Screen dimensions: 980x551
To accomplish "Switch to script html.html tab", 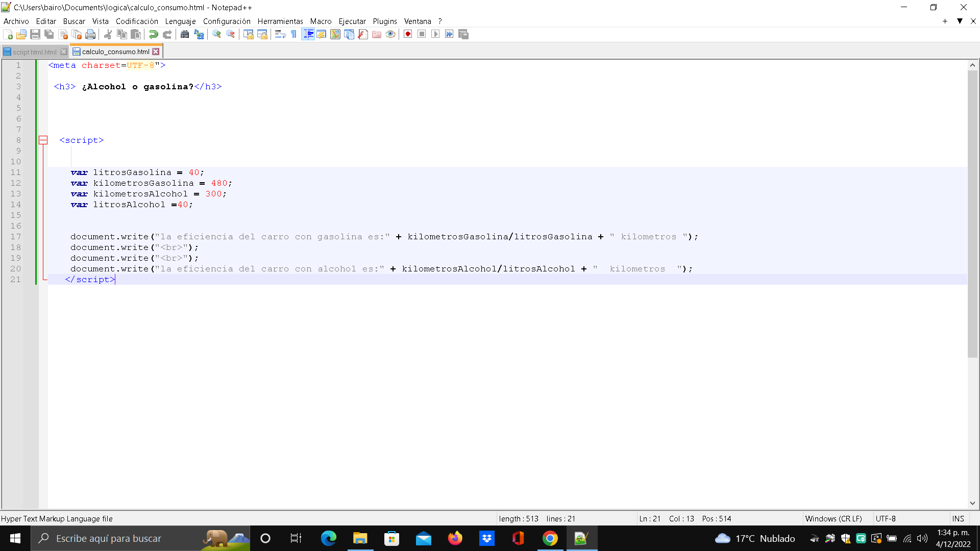I will point(34,52).
